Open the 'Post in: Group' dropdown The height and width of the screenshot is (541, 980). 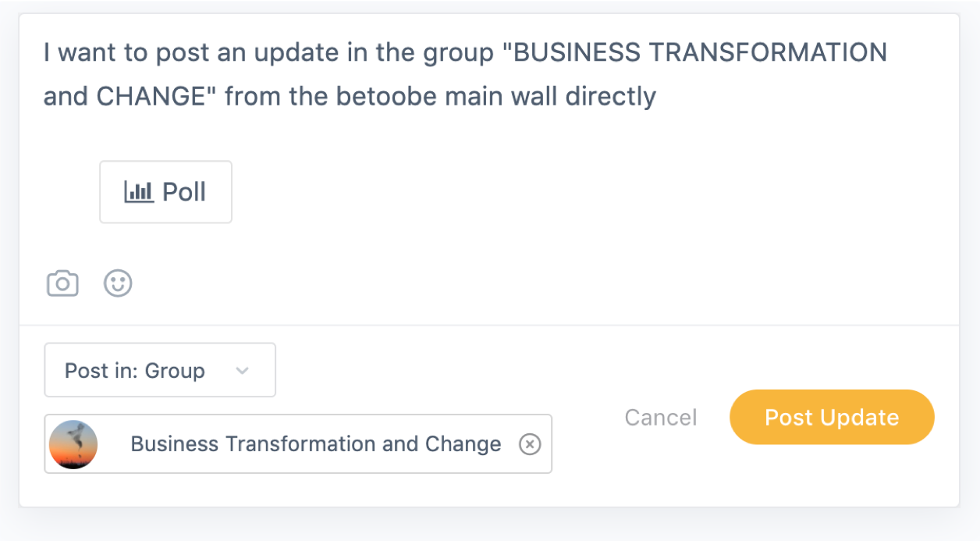[x=160, y=370]
